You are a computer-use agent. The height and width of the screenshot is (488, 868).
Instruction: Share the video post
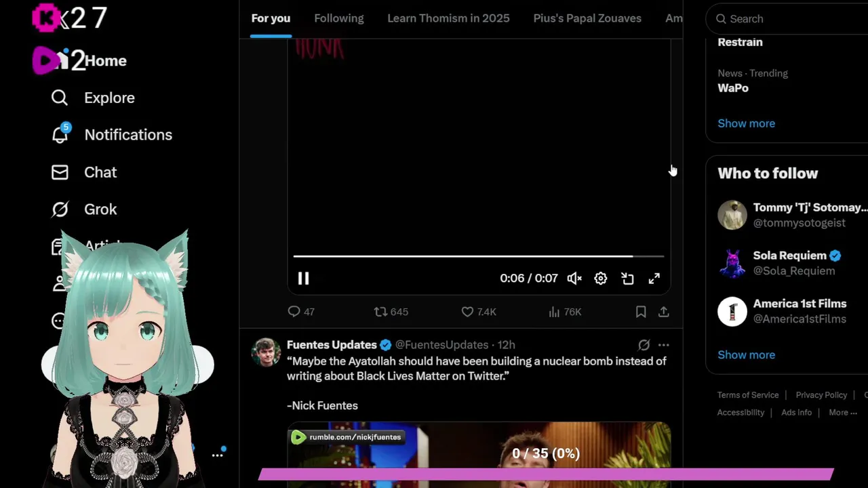(x=664, y=312)
